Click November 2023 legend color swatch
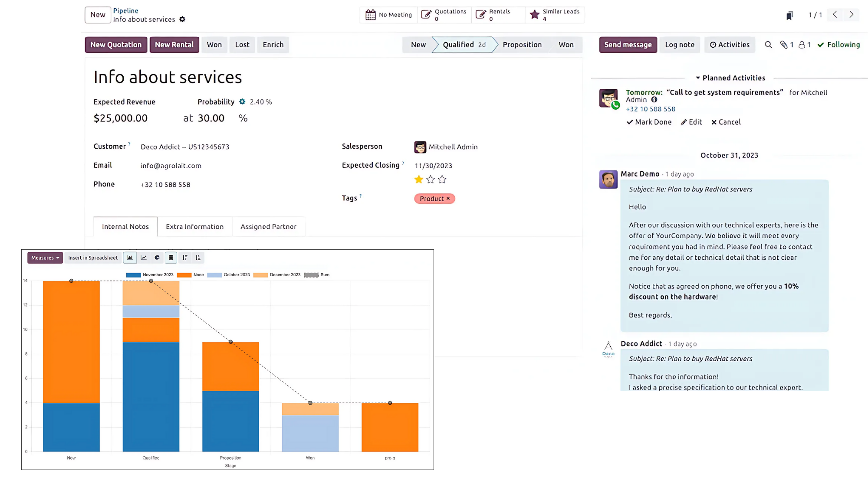 [x=133, y=275]
